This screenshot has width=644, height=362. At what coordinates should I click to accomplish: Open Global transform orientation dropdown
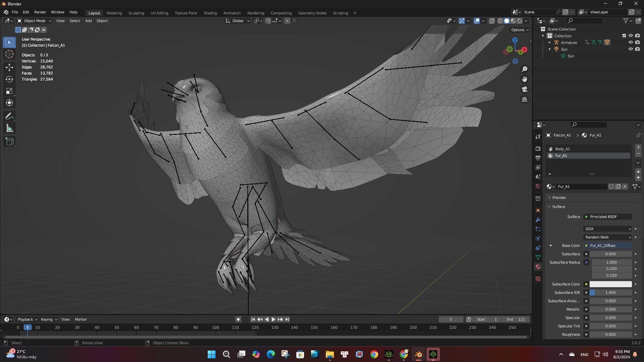(238, 21)
